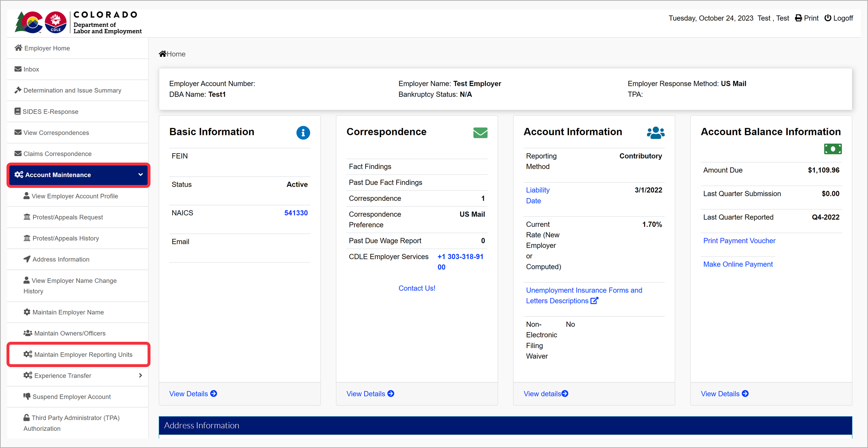Open SIDES E-Response menu item
The image size is (868, 448).
[x=78, y=112]
